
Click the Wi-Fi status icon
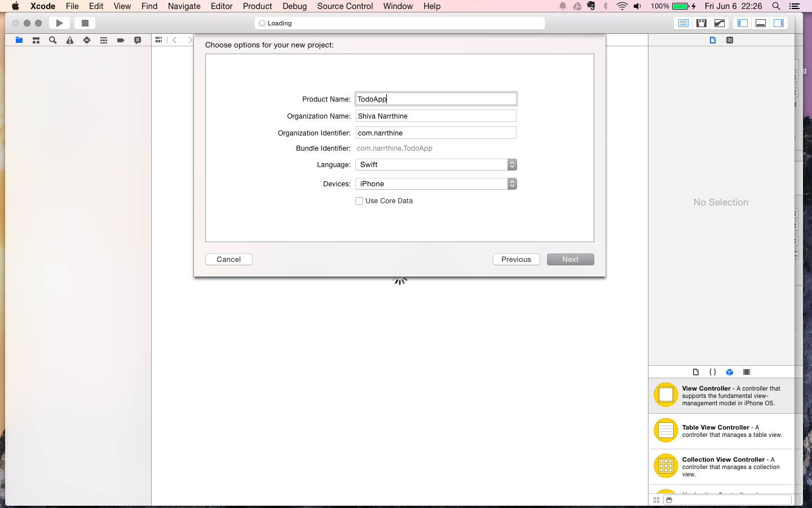coord(622,6)
